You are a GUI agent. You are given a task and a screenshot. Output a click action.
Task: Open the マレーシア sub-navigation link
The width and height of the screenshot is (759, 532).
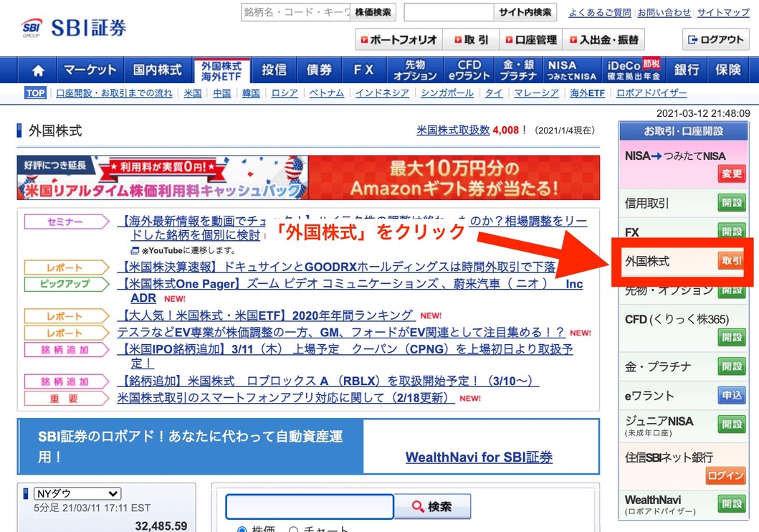(x=536, y=93)
